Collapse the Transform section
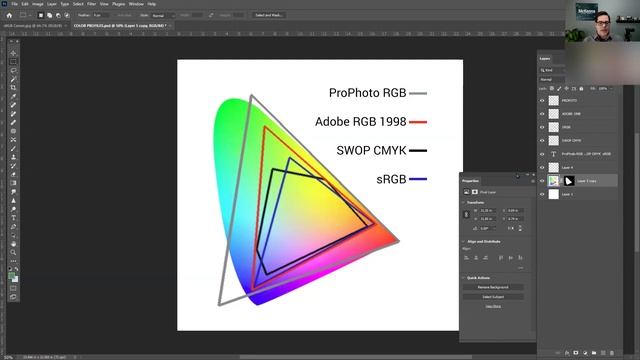The height and width of the screenshot is (360, 640). 464,202
